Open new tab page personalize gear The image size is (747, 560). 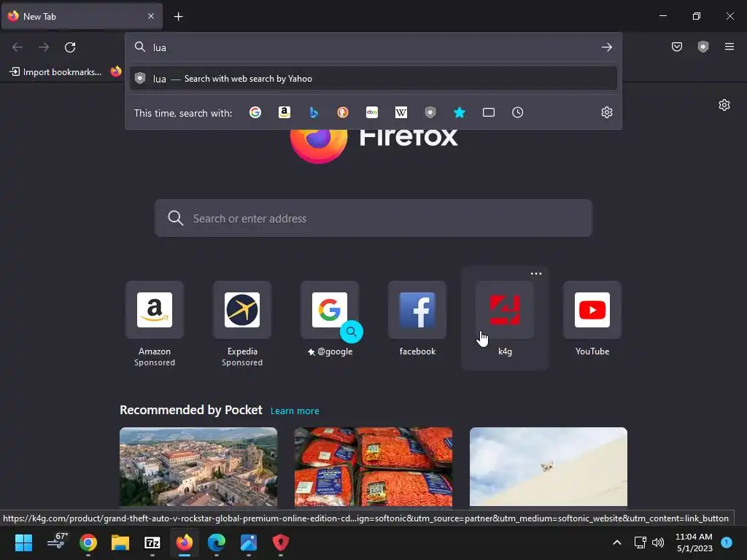point(724,105)
